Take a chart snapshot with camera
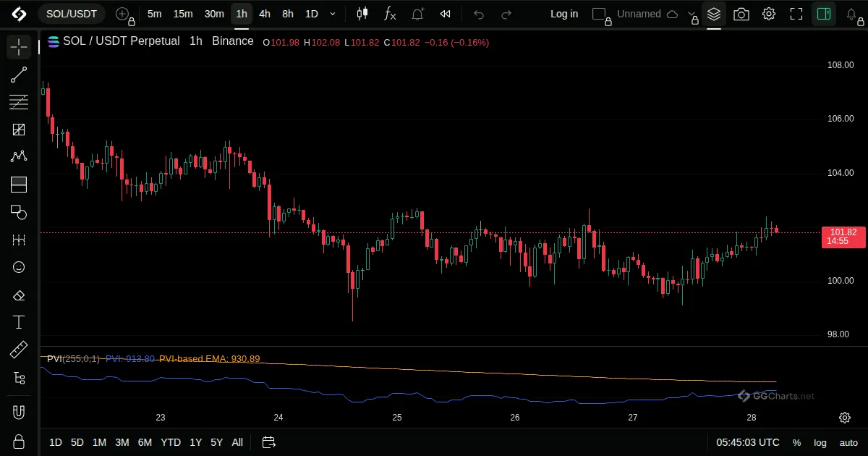This screenshot has width=868, height=456. click(x=741, y=14)
